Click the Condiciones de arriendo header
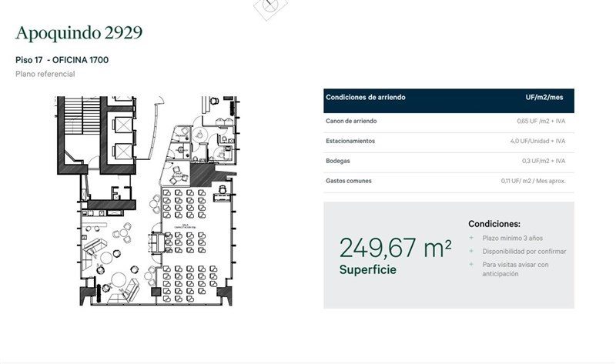 click(x=365, y=97)
